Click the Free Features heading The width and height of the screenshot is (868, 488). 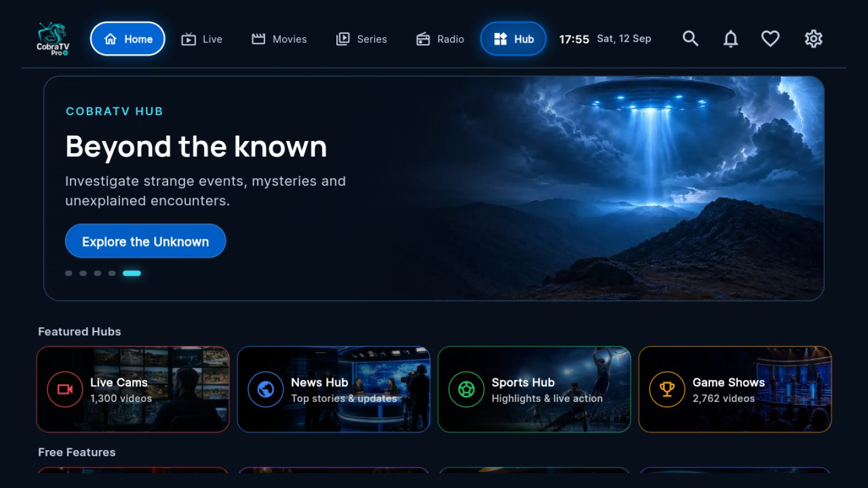[x=77, y=452]
